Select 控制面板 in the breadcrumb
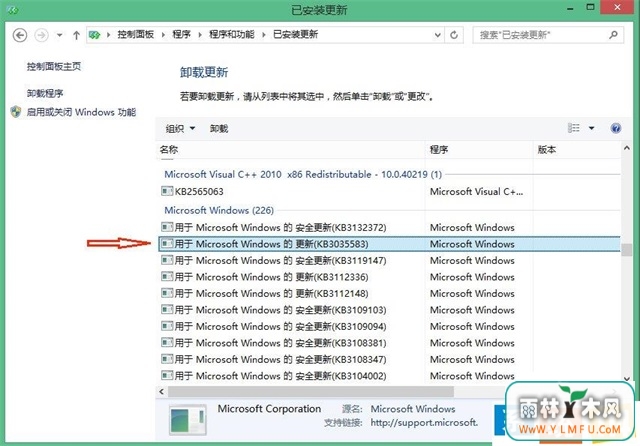Viewport: 640px width, 446px height. point(136,35)
